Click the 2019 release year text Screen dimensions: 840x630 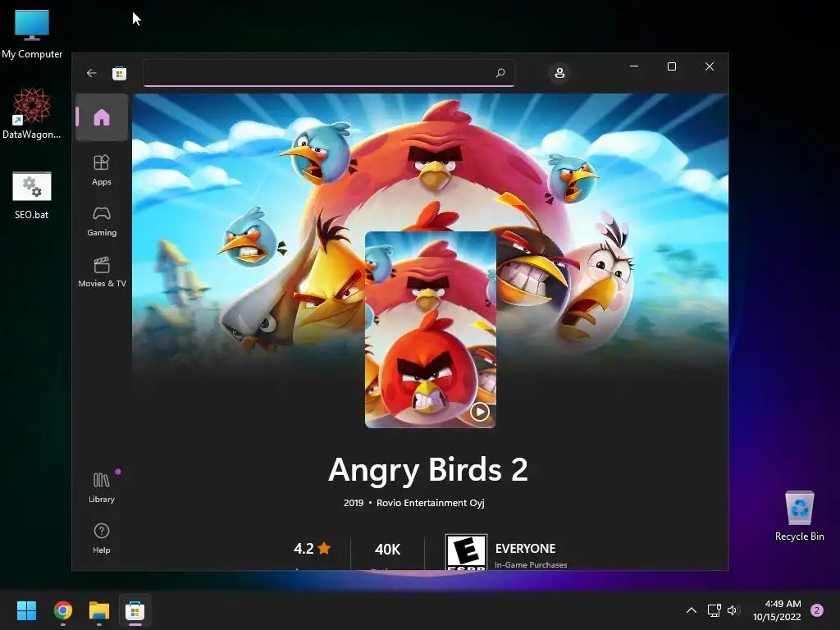(x=354, y=503)
